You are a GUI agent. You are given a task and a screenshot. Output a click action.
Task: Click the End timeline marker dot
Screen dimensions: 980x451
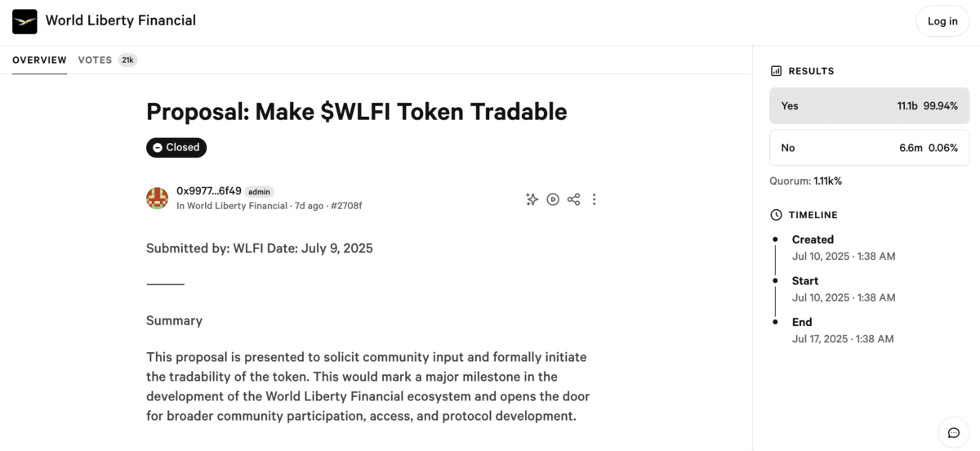pos(775,322)
